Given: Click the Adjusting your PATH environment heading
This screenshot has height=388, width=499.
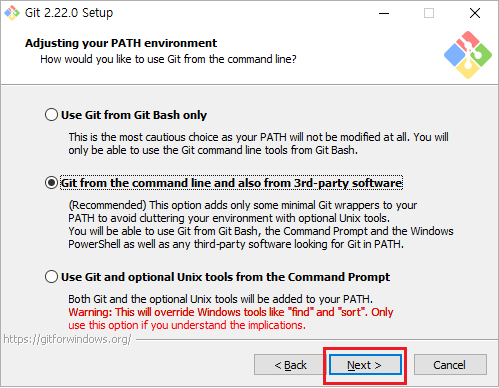Looking at the screenshot, I should tap(121, 43).
